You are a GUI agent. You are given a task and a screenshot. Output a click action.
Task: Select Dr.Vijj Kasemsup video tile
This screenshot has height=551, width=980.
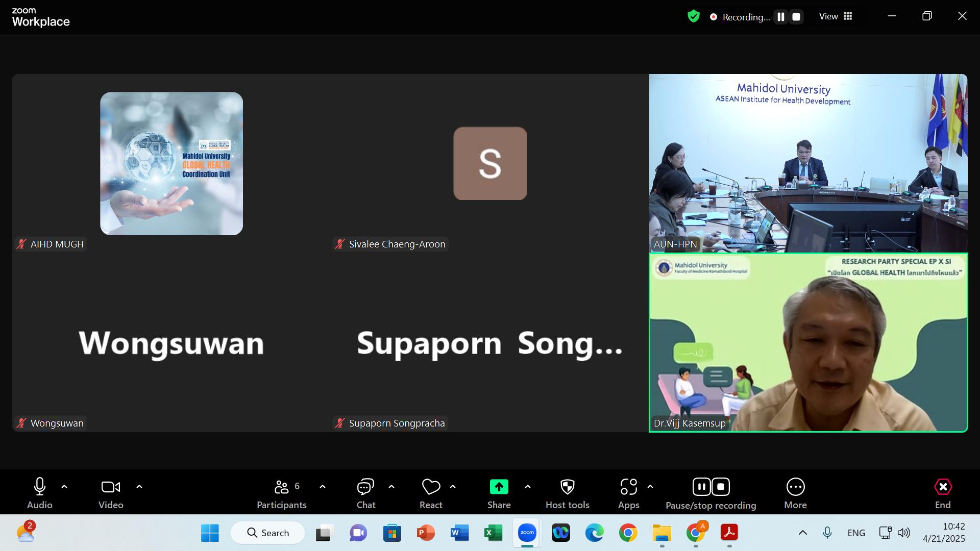(808, 343)
